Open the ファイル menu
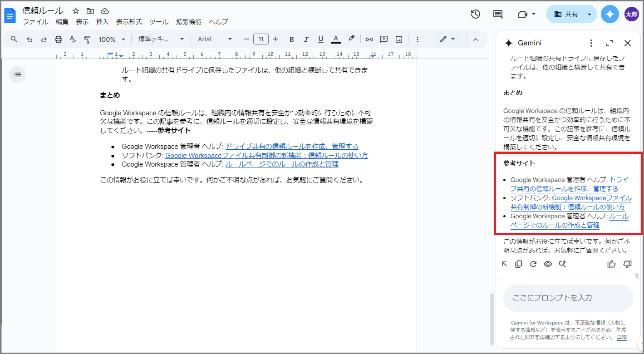Screen dimensions: 644x354 35,22
